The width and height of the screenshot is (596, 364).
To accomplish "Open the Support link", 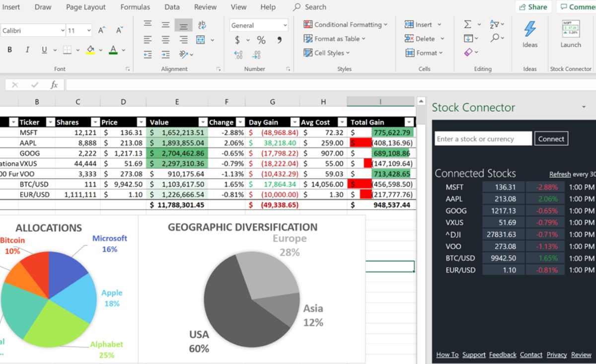I will 474,355.
